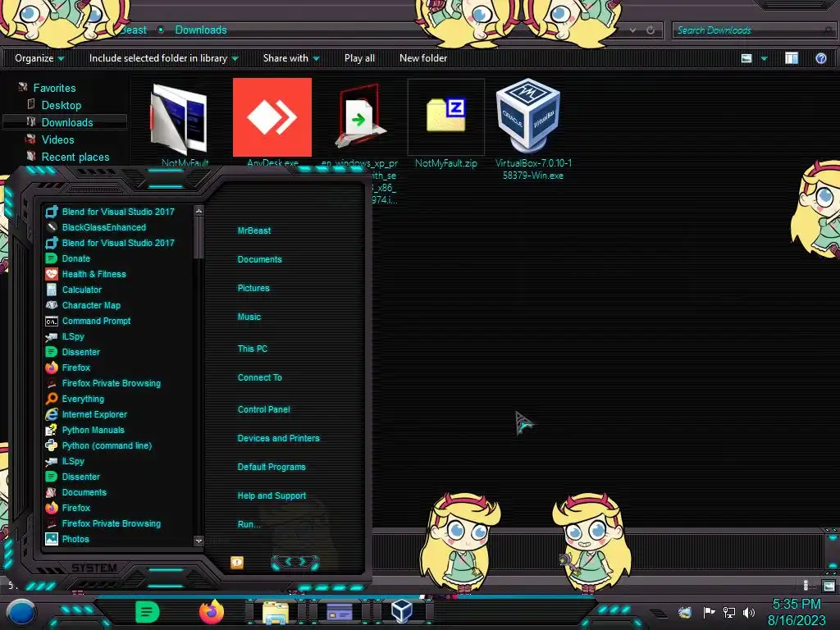The width and height of the screenshot is (840, 630).
Task: Click the VirtualBox cube taskbar icon
Action: pyautogui.click(x=401, y=611)
